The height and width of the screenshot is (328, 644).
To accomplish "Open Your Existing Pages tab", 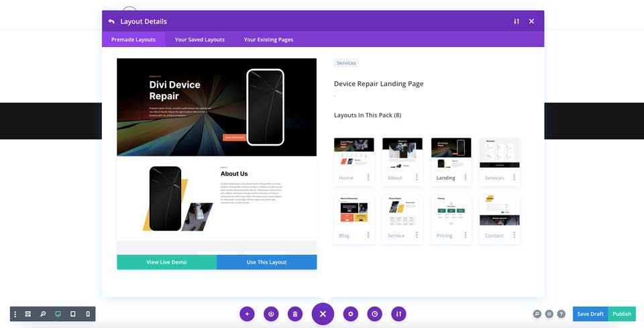I will pos(268,40).
